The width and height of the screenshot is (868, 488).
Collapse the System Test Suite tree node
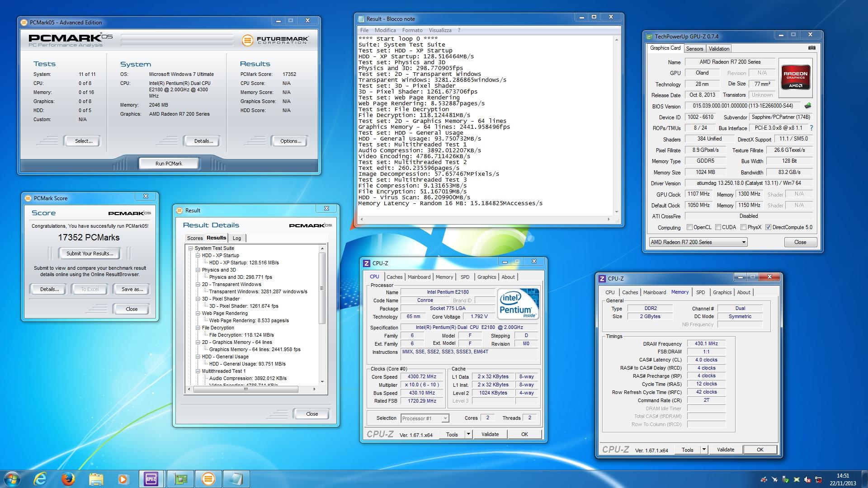coord(191,248)
